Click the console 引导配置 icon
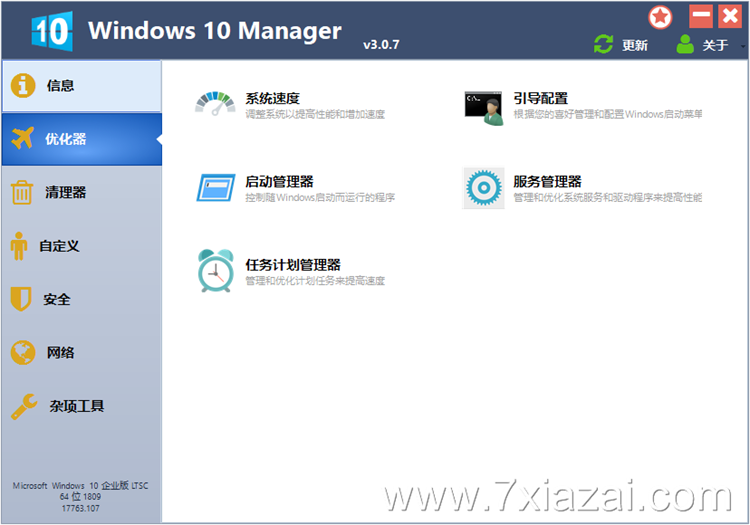 [484, 109]
